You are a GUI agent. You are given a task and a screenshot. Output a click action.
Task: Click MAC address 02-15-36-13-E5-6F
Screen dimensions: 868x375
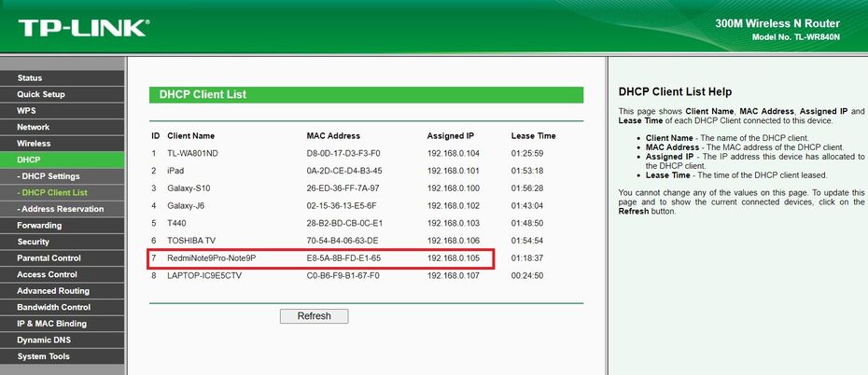(342, 206)
